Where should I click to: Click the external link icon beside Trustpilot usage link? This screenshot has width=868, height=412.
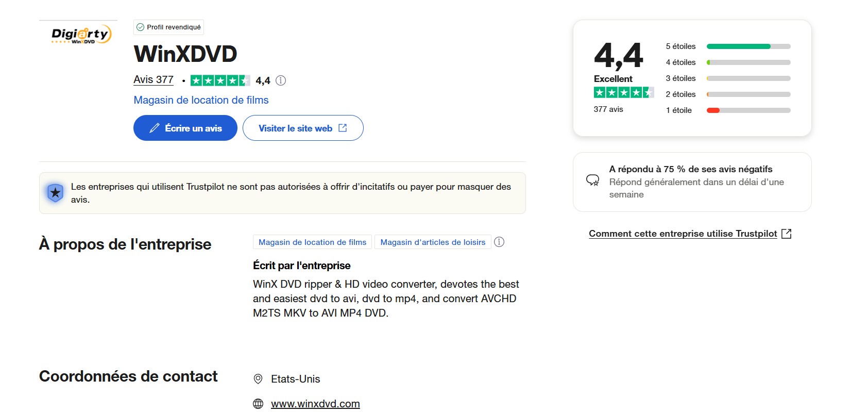[x=786, y=234]
